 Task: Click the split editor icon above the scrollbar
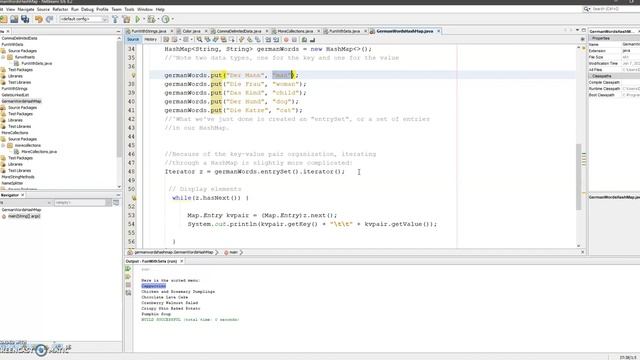coord(582,40)
